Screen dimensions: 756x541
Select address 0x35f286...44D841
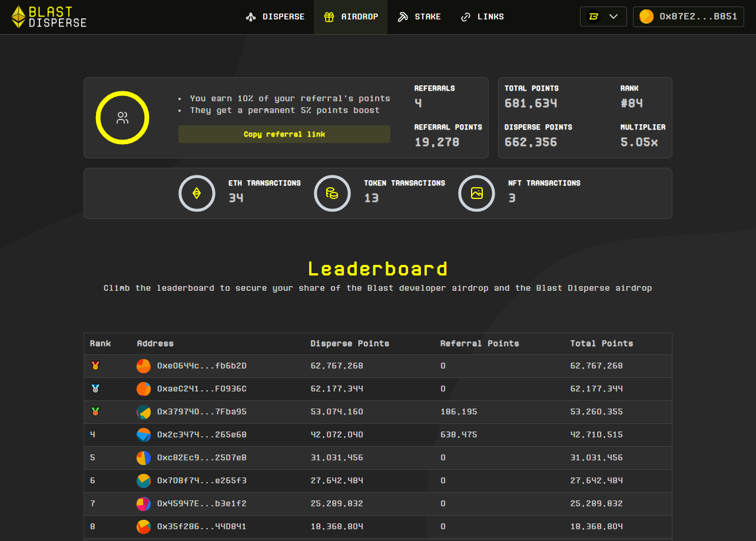click(x=202, y=527)
